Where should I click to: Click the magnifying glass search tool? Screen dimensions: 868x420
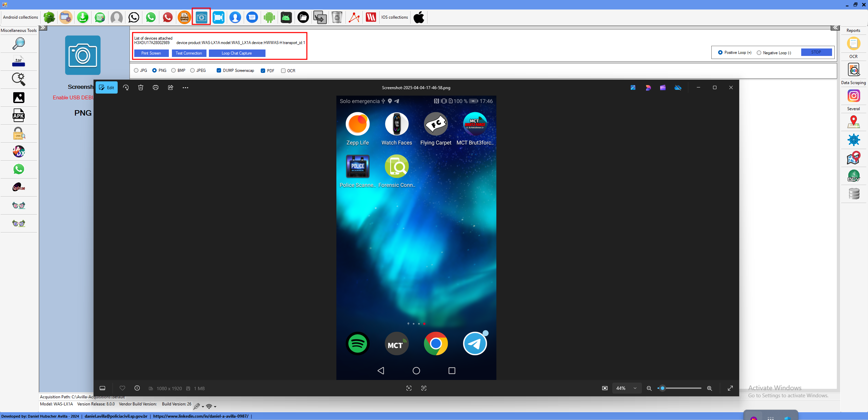[x=19, y=44]
